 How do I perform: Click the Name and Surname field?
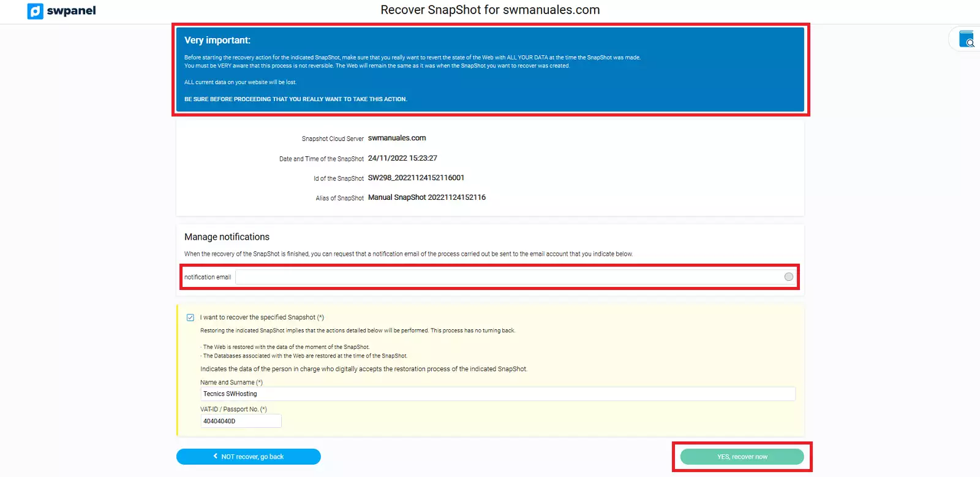[497, 394]
